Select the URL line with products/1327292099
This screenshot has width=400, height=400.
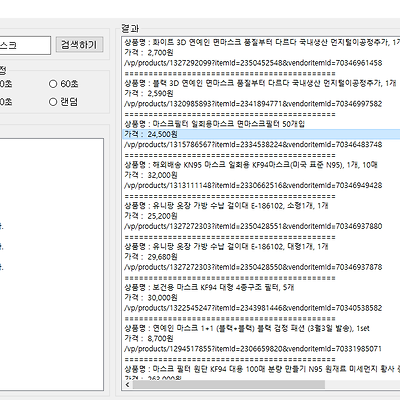253,63
